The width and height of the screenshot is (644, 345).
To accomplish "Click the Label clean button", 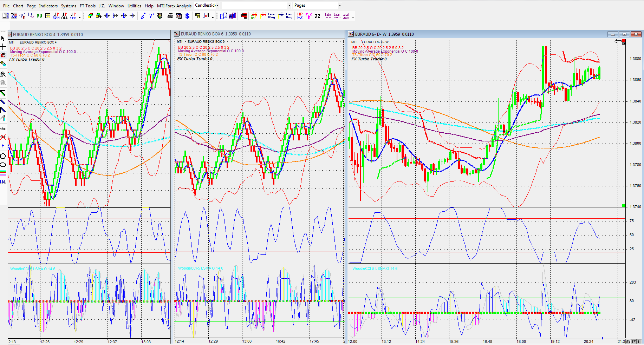I will (x=346, y=16).
